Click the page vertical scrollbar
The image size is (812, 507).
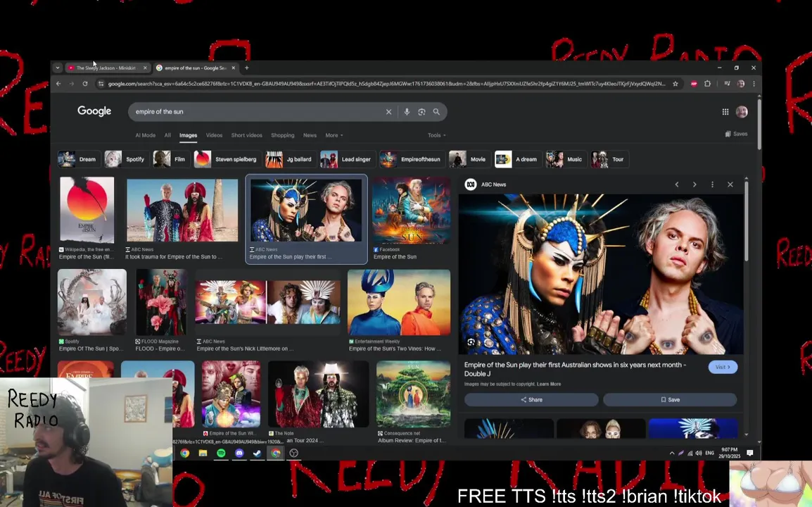[x=759, y=125]
